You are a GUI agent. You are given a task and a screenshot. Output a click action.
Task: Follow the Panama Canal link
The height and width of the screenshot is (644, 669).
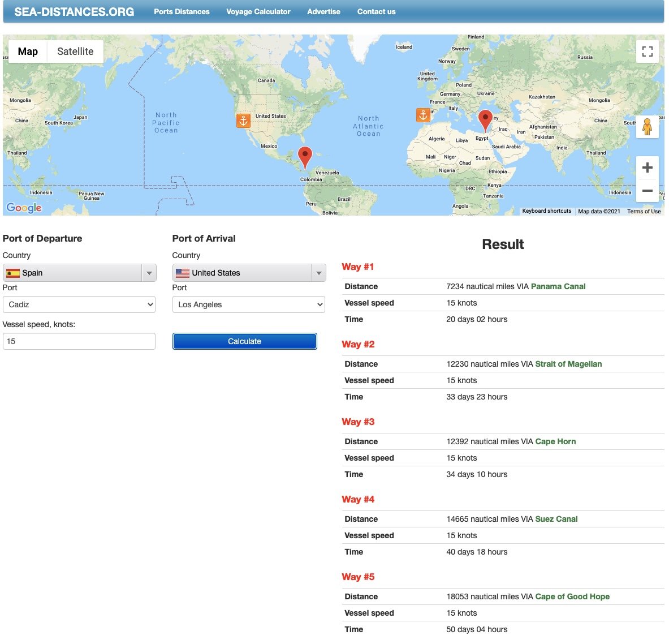pos(558,286)
